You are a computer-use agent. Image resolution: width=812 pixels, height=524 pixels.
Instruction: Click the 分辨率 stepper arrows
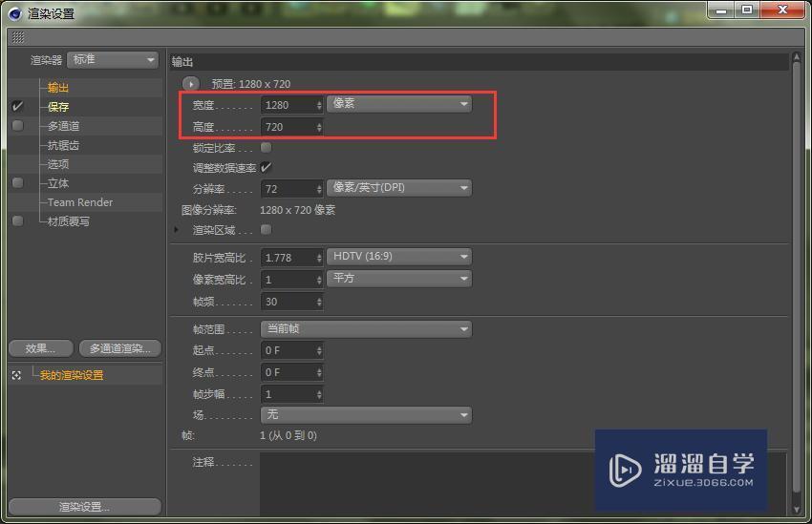(319, 189)
